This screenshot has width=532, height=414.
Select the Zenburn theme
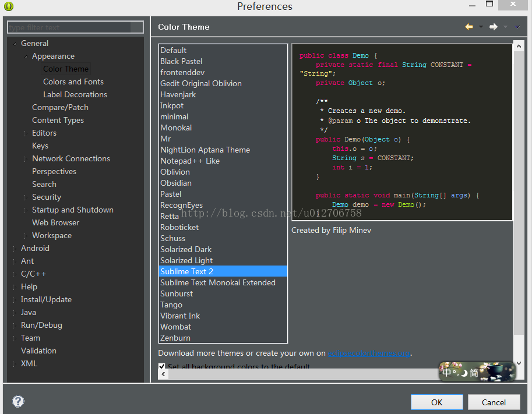coord(223,338)
